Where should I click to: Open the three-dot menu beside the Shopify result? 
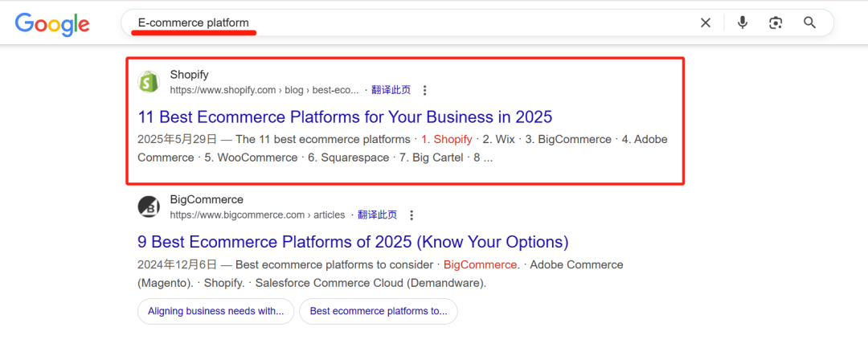(424, 90)
